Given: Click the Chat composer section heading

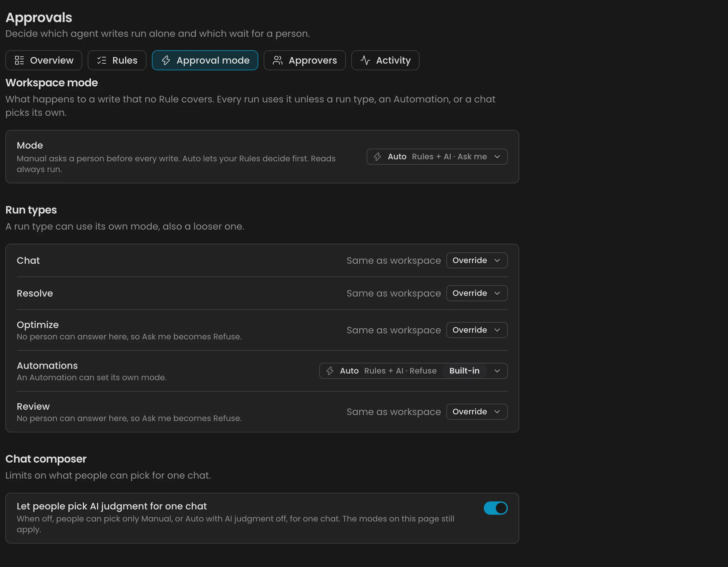Looking at the screenshot, I should click(46, 459).
